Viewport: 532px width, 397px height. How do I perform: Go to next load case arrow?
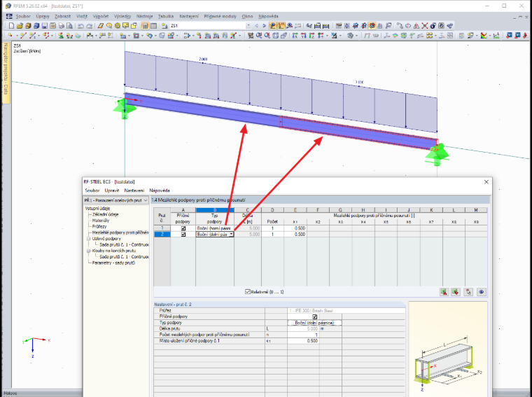pyautogui.click(x=265, y=26)
